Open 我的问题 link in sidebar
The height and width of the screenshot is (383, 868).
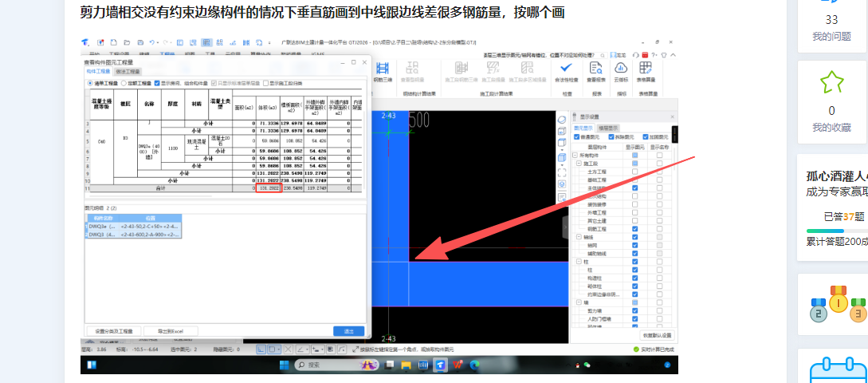[831, 37]
